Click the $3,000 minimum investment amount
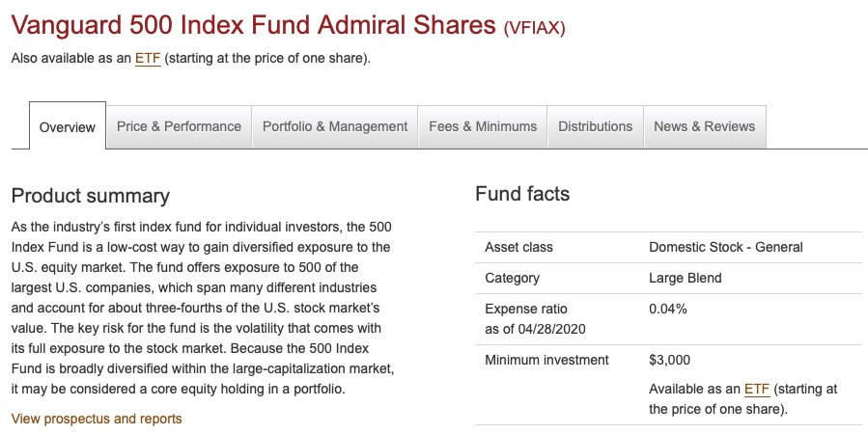Viewport: 868px width, 434px height. point(670,360)
